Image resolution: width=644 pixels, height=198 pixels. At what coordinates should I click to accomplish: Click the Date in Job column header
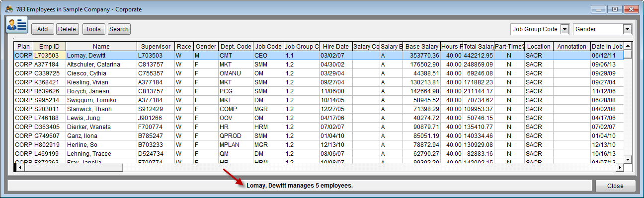coord(607,46)
